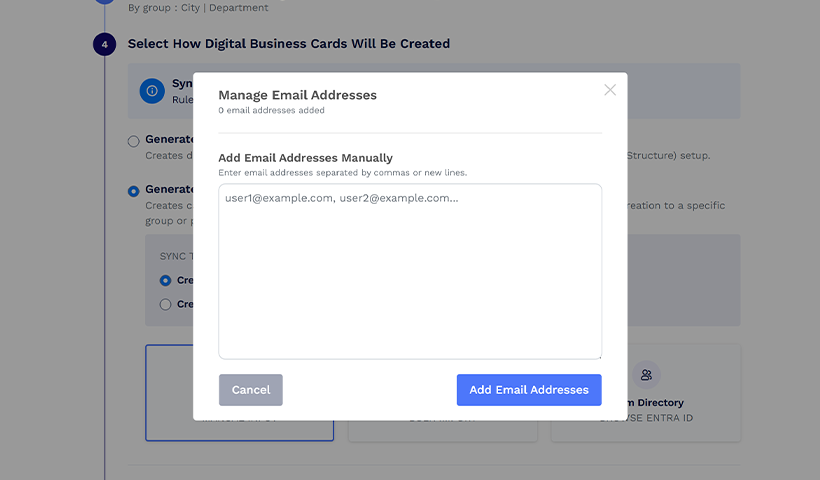Click the info icon in Sync banner

click(x=152, y=91)
